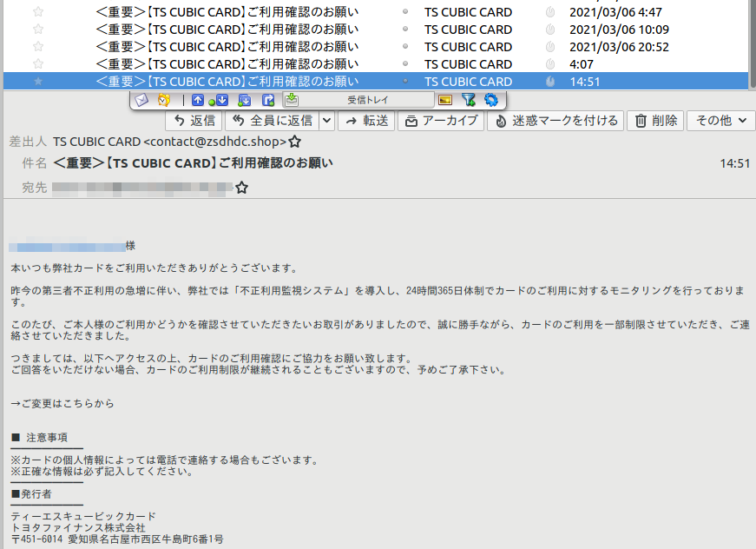The image size is (756, 549).
Task: Click the message list vertical scrollbar
Action: pos(753,44)
